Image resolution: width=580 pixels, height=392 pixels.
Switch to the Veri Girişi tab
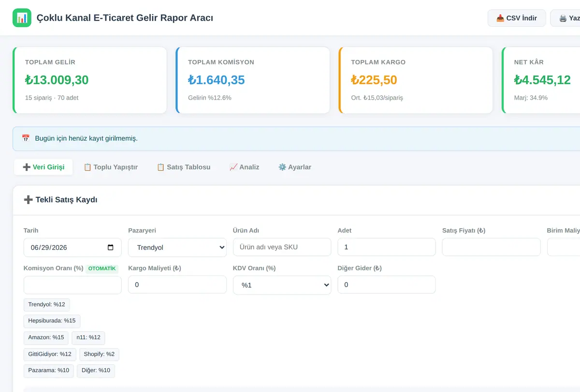pyautogui.click(x=43, y=167)
